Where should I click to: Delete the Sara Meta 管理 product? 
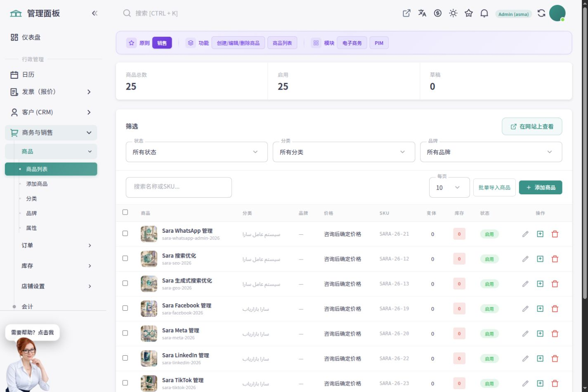pyautogui.click(x=555, y=333)
